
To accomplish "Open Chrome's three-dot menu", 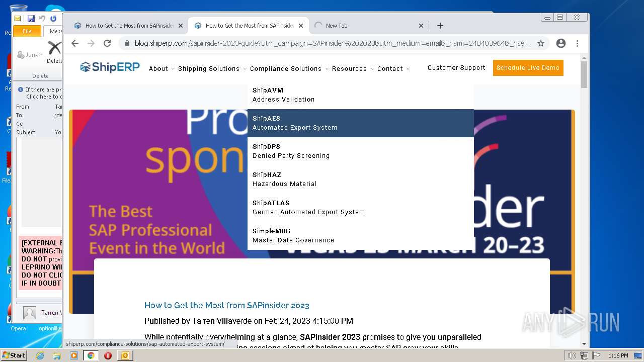I will tap(577, 43).
